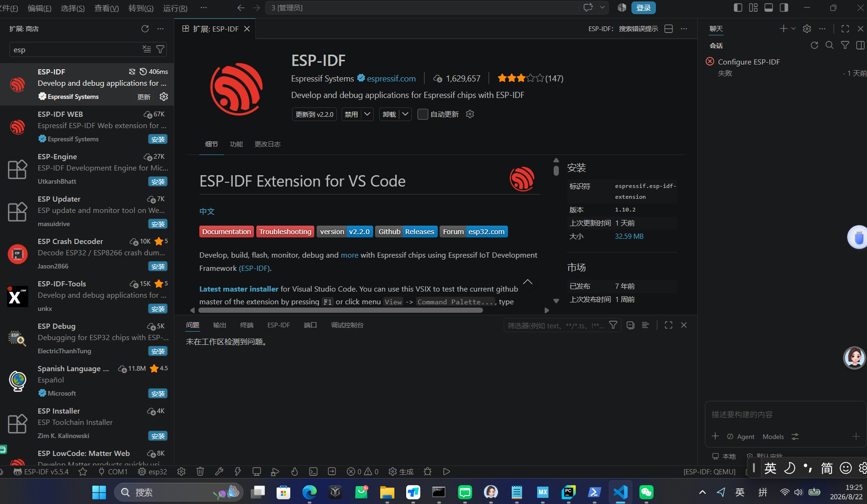Open Microsoft Edge from the taskbar
The width and height of the screenshot is (867, 504).
[x=310, y=492]
